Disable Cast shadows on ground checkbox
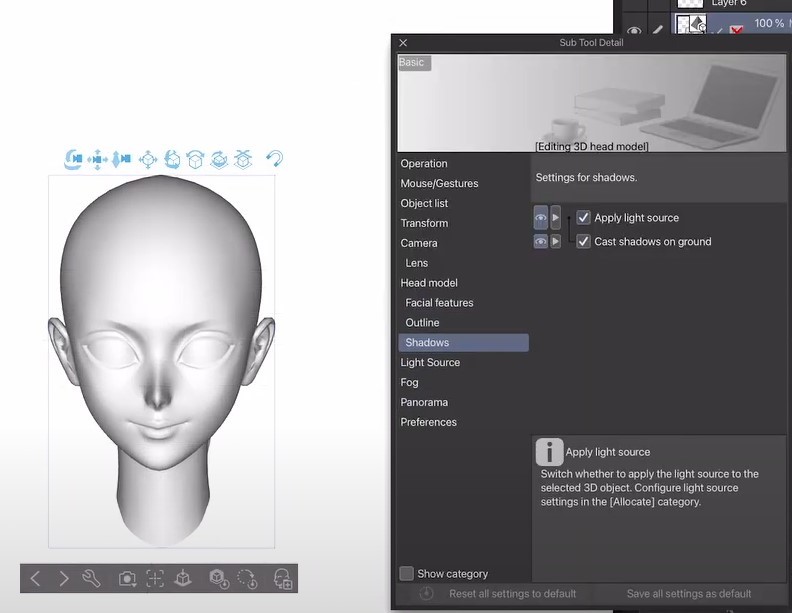The image size is (792, 613). [x=584, y=242]
